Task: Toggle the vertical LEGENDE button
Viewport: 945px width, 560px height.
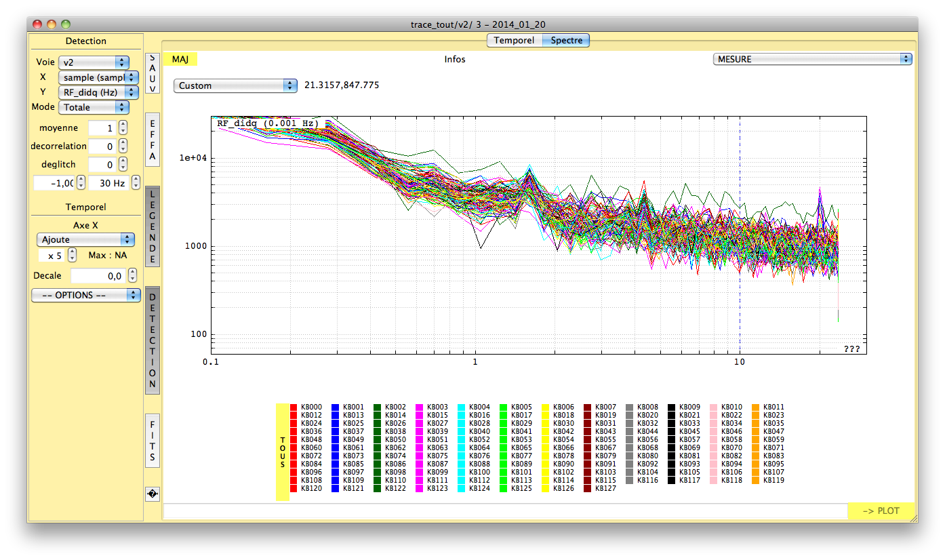Action: pyautogui.click(x=153, y=226)
